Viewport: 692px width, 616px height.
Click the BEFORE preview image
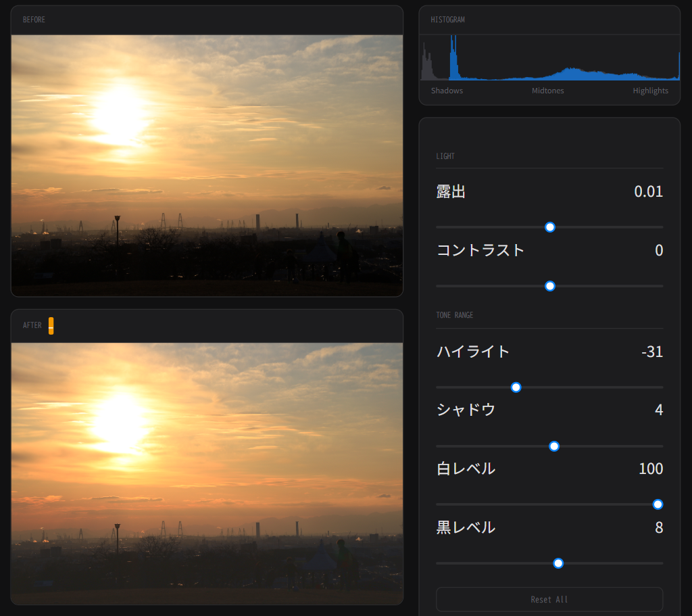pos(207,166)
